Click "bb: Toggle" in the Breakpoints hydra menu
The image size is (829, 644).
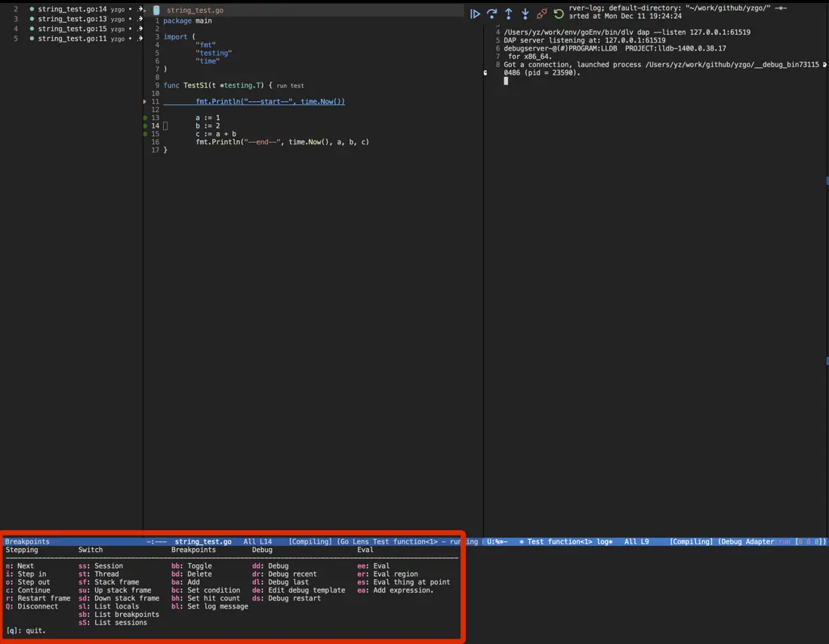[x=192, y=565]
